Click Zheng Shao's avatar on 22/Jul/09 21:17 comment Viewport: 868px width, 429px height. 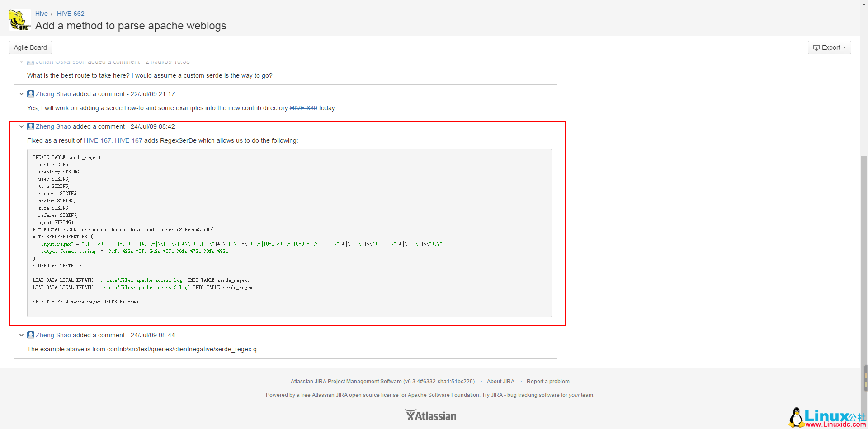click(x=31, y=94)
